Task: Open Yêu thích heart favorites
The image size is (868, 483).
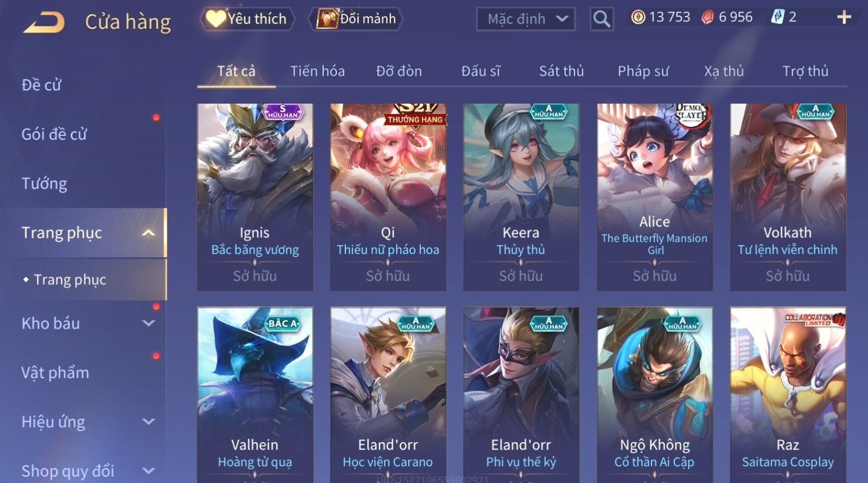Action: pos(246,19)
